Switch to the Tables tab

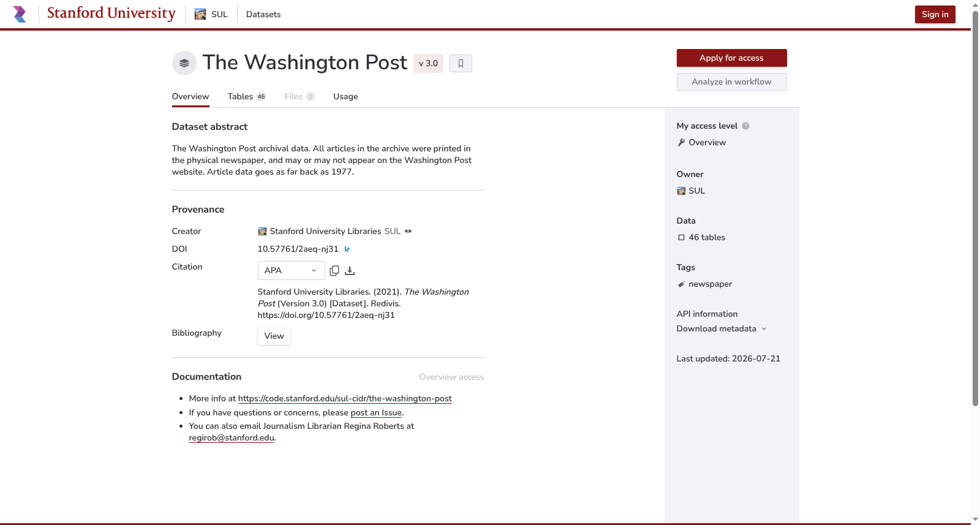click(x=246, y=96)
